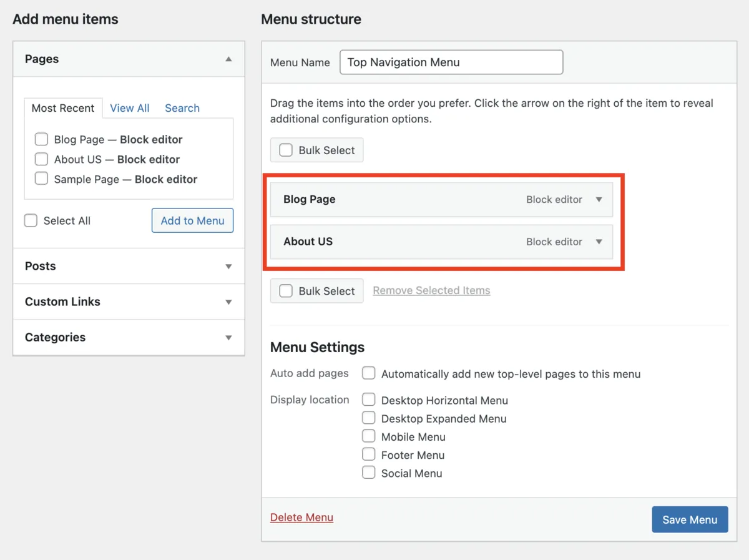749x560 pixels.
Task: Click the Delete Menu link
Action: point(301,518)
